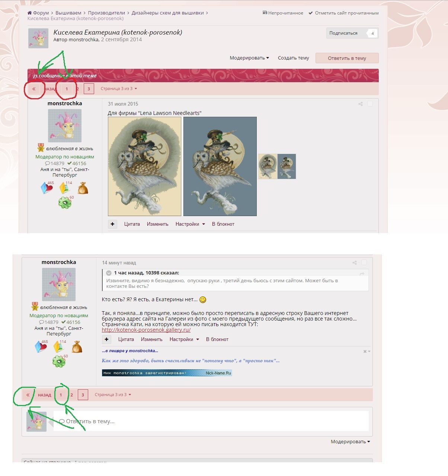Select the checkbox on the 14 минут назад post

coord(364,263)
